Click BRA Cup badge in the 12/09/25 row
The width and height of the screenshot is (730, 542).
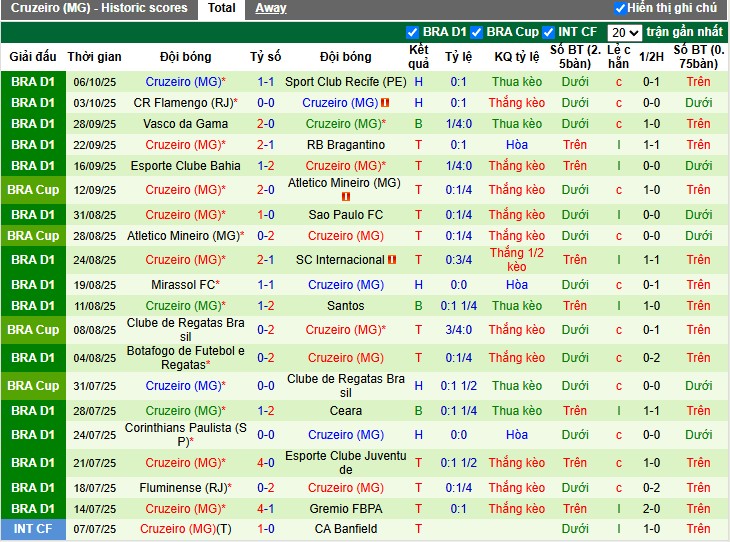(33, 190)
